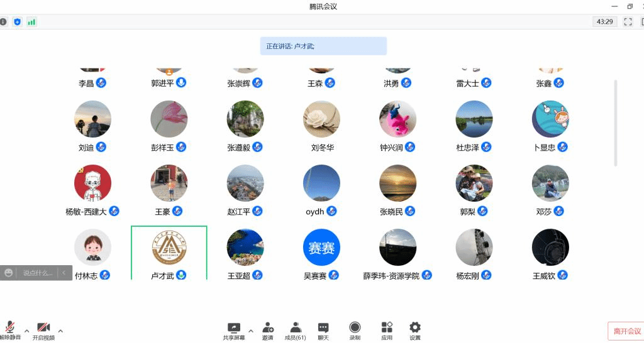Check the green network signal icon
The height and width of the screenshot is (343, 644).
[31, 22]
